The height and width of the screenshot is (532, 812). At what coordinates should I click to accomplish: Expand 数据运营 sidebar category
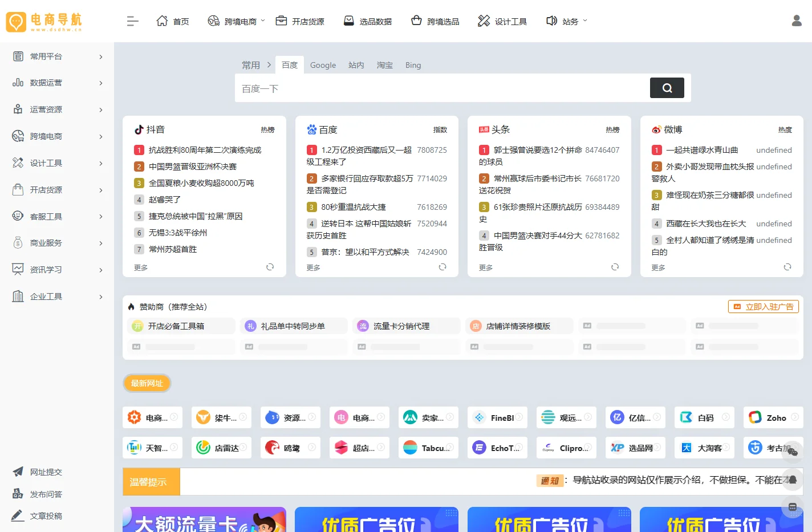(x=57, y=83)
